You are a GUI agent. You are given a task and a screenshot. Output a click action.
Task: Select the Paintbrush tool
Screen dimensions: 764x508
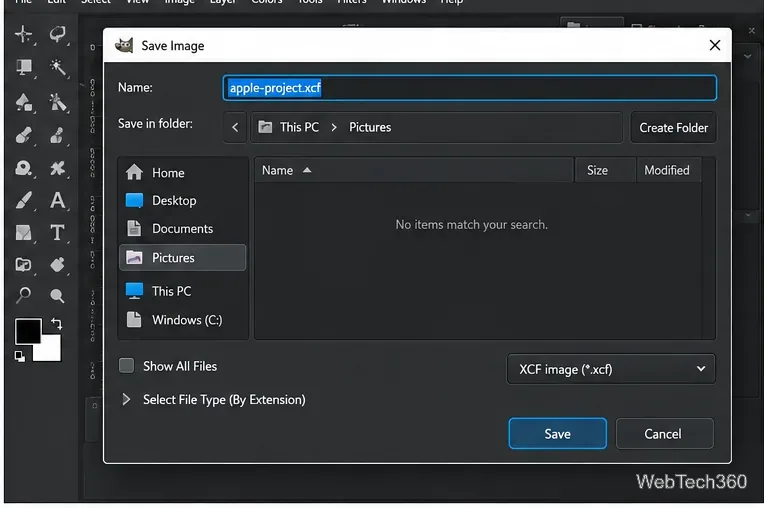[x=23, y=200]
